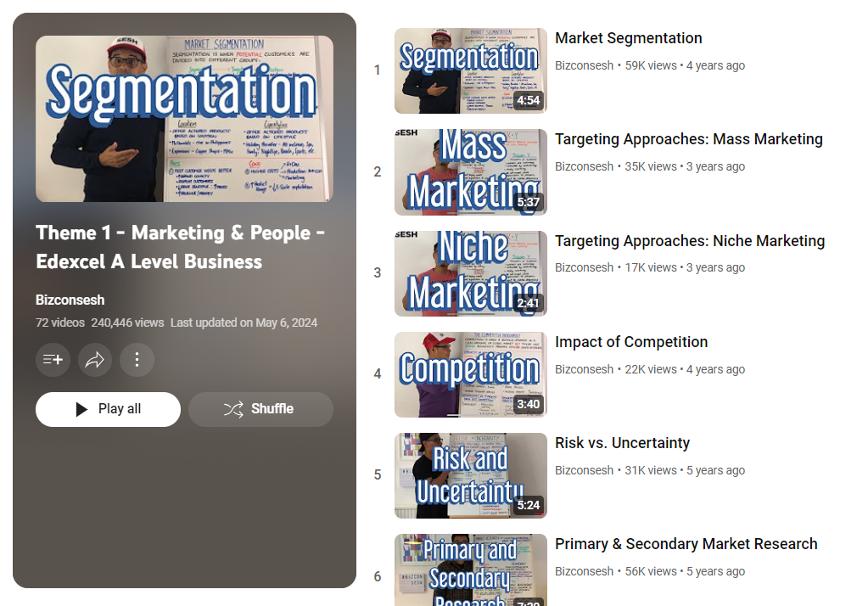Click the share playlist arrow icon
Viewport: 868px width, 606px height.
point(95,360)
